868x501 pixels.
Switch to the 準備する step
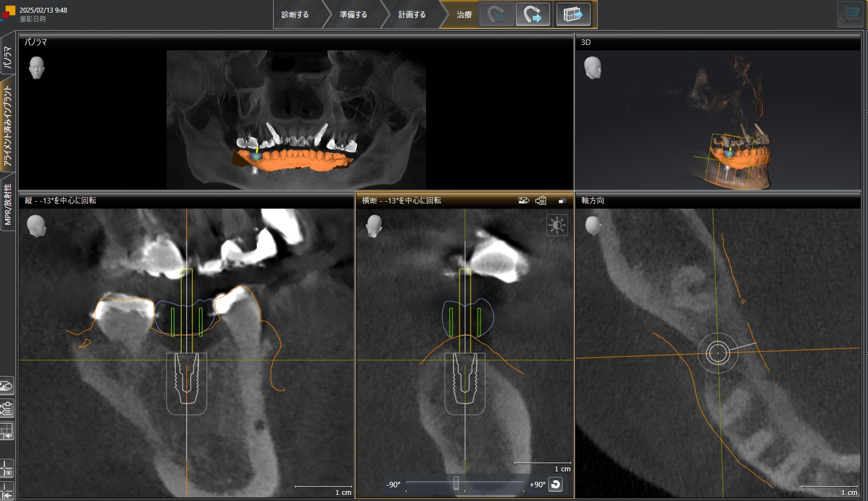[353, 15]
